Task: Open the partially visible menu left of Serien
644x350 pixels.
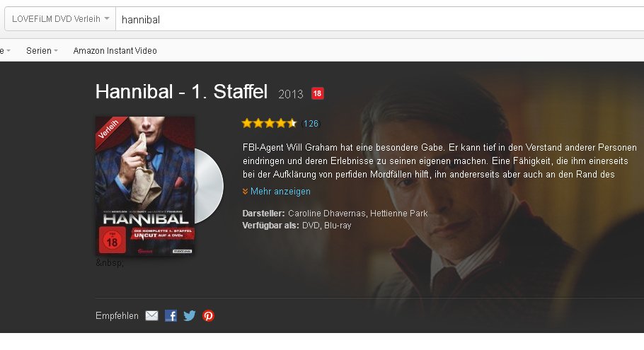Action: pos(6,51)
